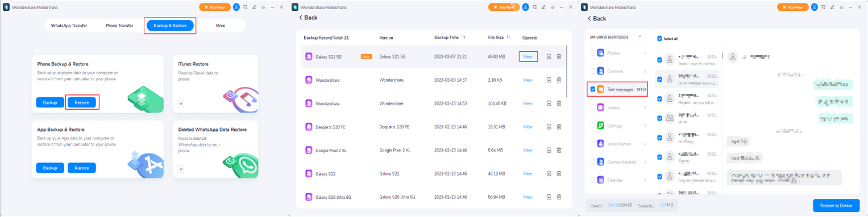Open account profile icon in backup list window
868x217 pixels.
pos(526,7)
